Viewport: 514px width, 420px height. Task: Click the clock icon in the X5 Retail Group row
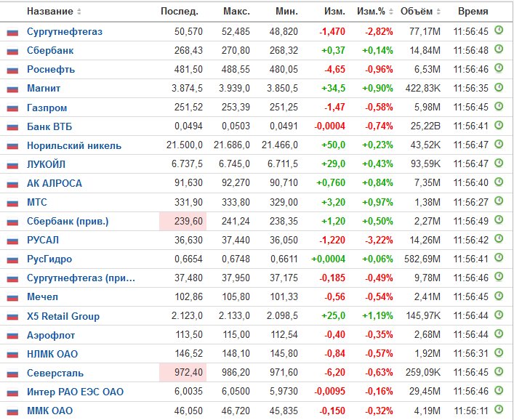pyautogui.click(x=499, y=315)
